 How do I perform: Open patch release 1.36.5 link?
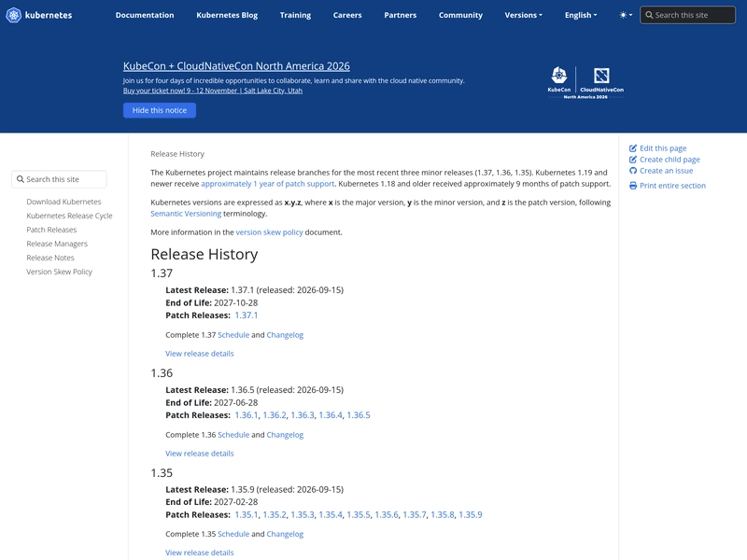tap(359, 415)
